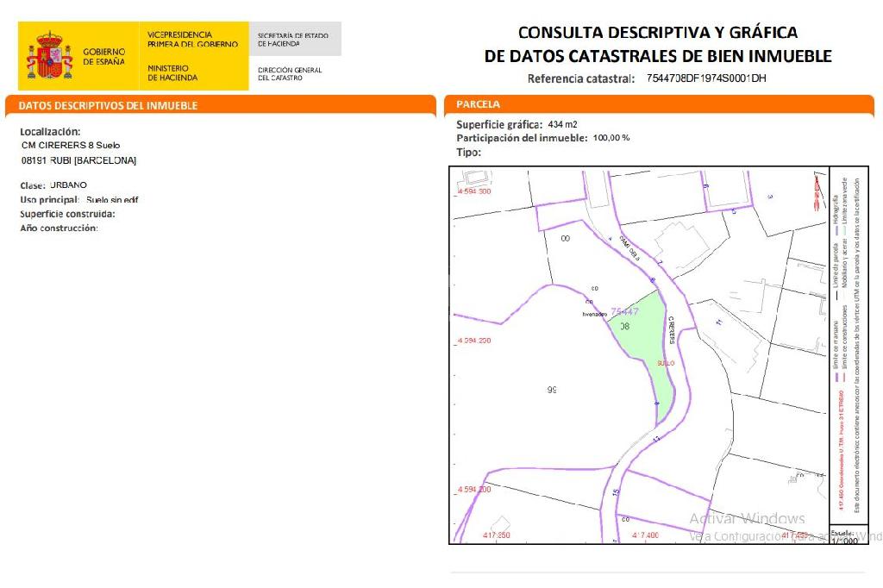The image size is (883, 588).
Task: Select the "100,00 %" participation value
Action: (611, 138)
